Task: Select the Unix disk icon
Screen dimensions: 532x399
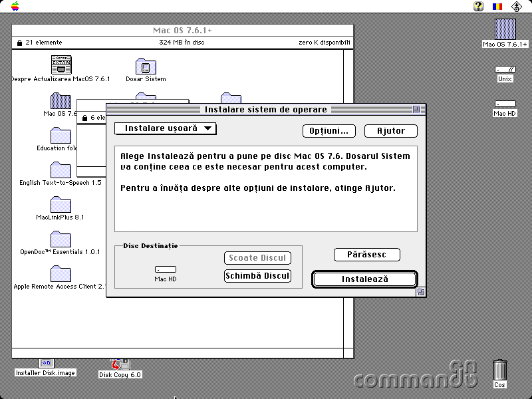Action: [505, 69]
